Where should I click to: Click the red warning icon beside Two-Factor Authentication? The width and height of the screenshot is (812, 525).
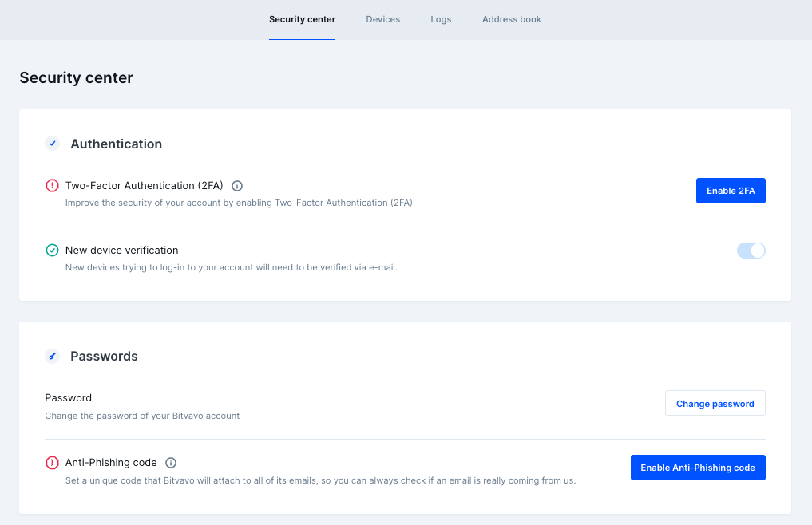tap(53, 185)
